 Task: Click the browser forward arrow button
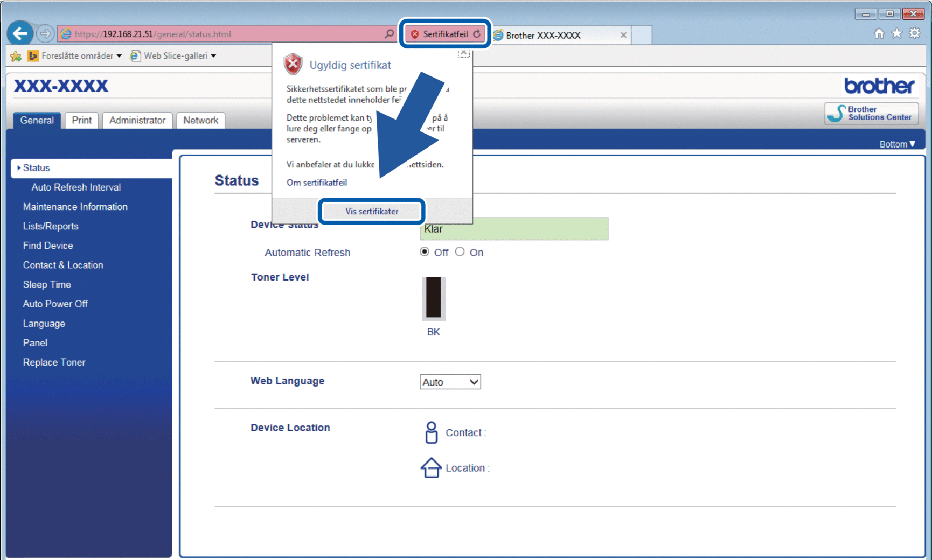(x=46, y=34)
